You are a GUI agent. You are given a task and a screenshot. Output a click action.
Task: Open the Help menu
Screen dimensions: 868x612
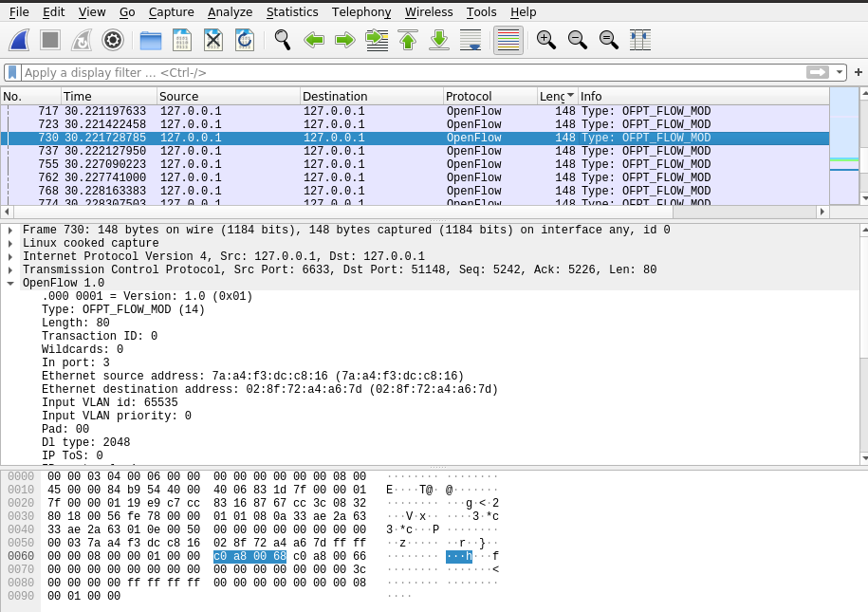pos(523,11)
